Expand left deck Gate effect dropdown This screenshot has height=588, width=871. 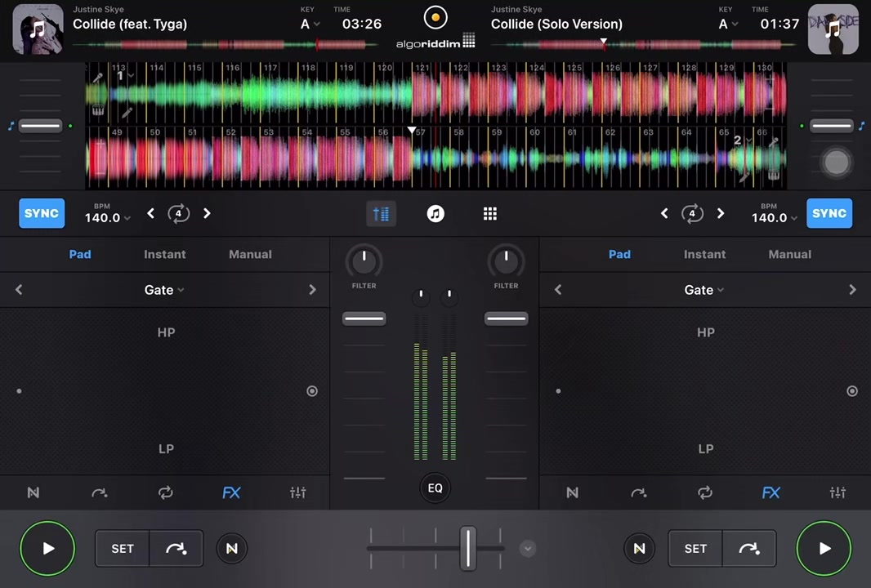(x=164, y=290)
